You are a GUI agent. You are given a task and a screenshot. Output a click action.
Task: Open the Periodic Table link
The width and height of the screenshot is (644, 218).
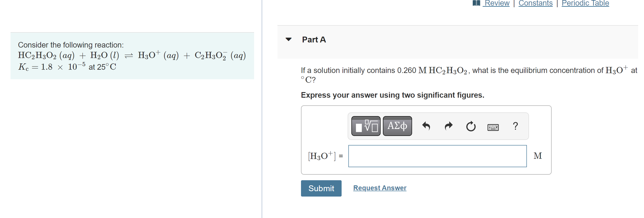[585, 3]
